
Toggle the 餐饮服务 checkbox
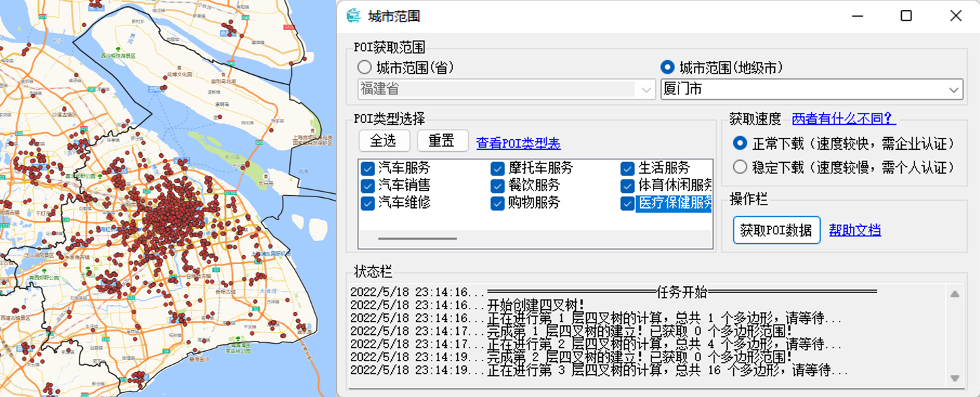point(497,186)
